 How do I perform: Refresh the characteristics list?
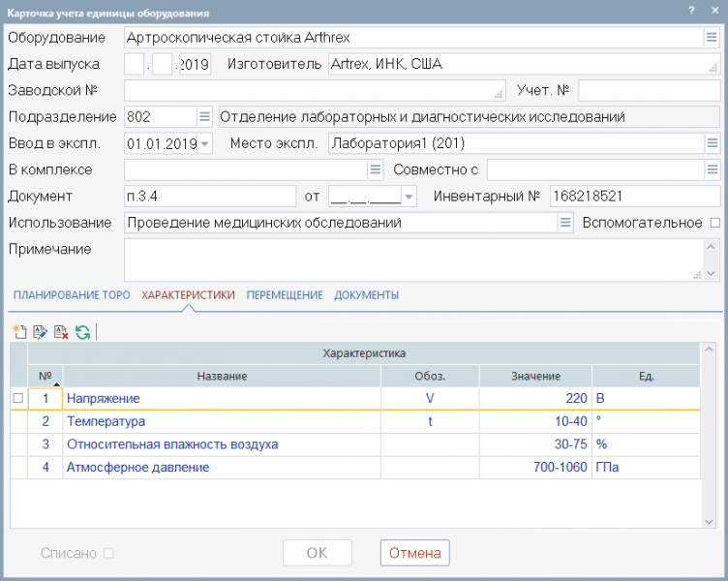coord(82,332)
